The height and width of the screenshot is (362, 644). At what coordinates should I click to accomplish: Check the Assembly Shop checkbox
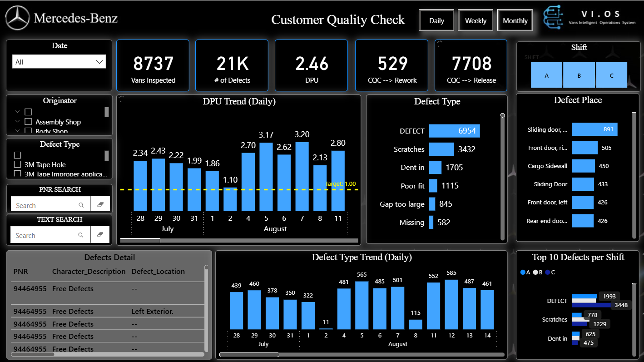click(28, 121)
